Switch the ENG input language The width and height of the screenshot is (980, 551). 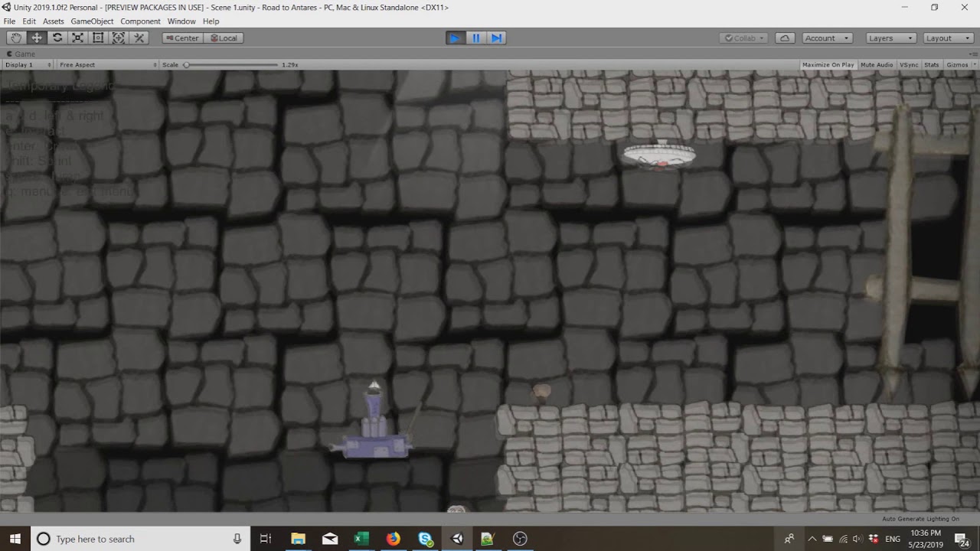(893, 539)
